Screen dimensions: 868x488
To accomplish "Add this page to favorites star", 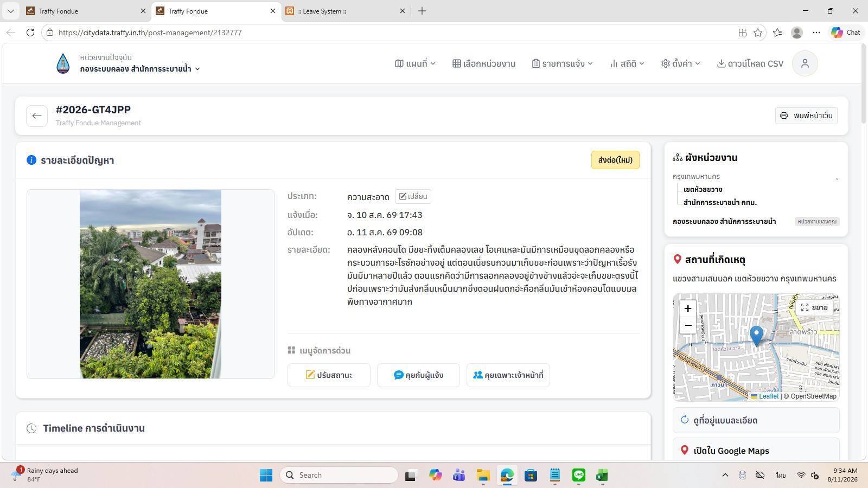I will [x=758, y=33].
